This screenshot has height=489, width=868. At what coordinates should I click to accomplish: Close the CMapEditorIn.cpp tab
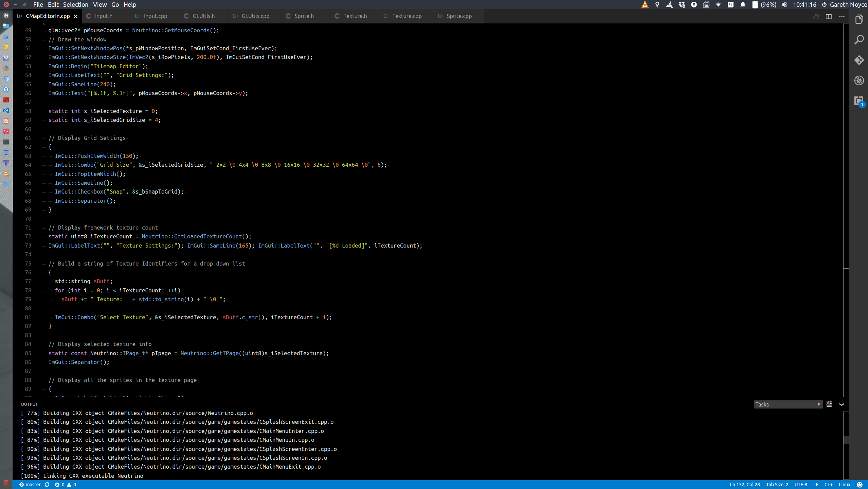[x=76, y=16]
